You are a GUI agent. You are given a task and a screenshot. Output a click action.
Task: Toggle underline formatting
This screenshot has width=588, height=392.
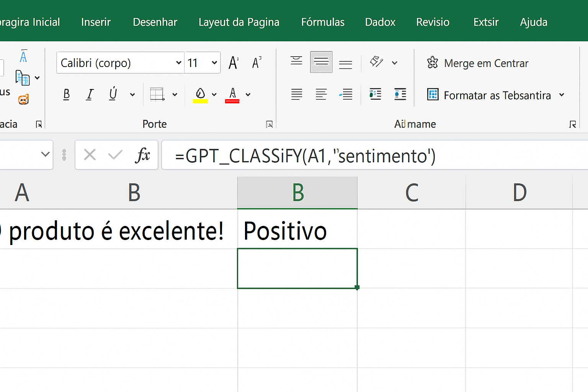pos(113,94)
